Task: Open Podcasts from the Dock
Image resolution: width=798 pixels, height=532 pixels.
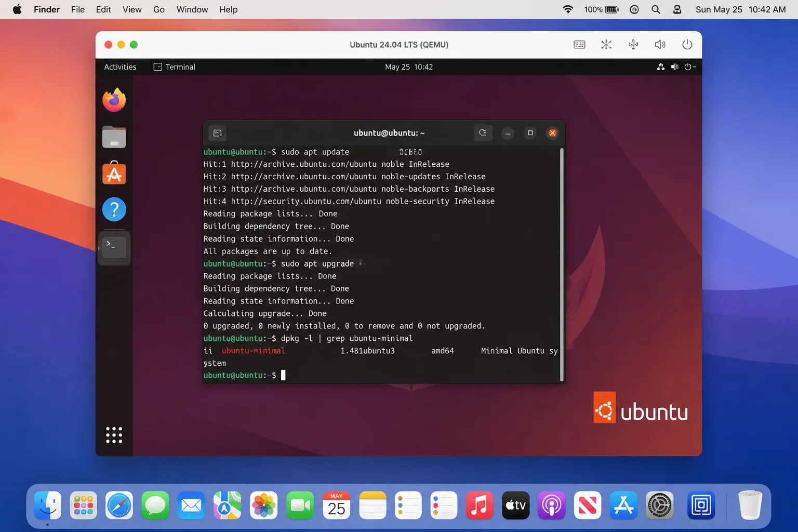Action: (x=552, y=505)
